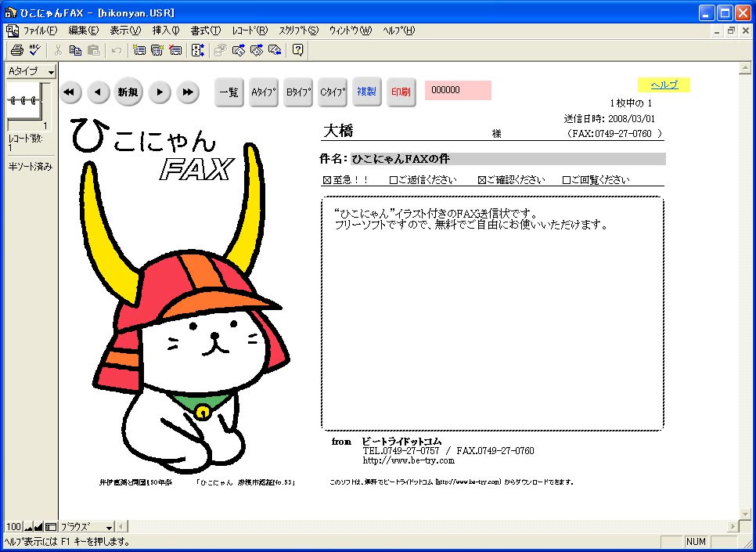Click the http://www.be-try.com sender URL text
Image resolution: width=756 pixels, height=552 pixels.
(409, 460)
